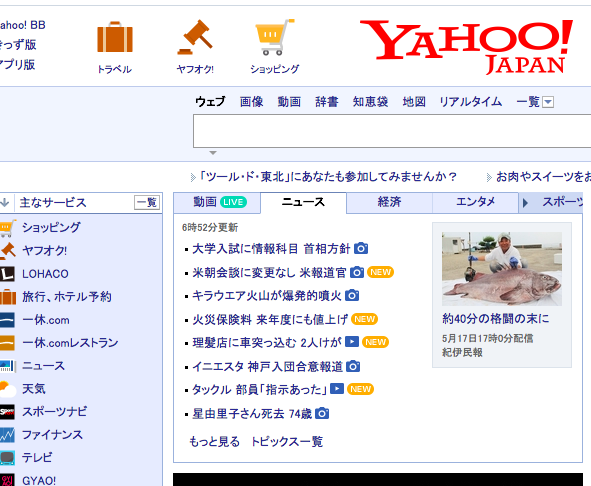Open headline 星由里子さん死去 74歳
This screenshot has width=591, height=486.
(252, 414)
